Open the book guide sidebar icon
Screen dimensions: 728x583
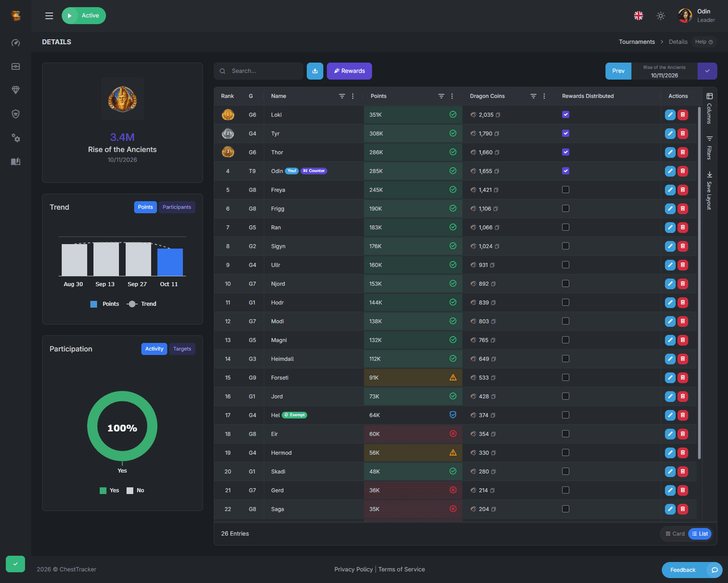click(x=16, y=161)
